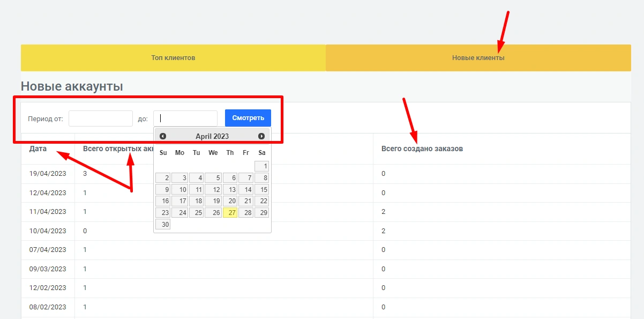
Task: Go to previous month in calendar
Action: [x=163, y=136]
